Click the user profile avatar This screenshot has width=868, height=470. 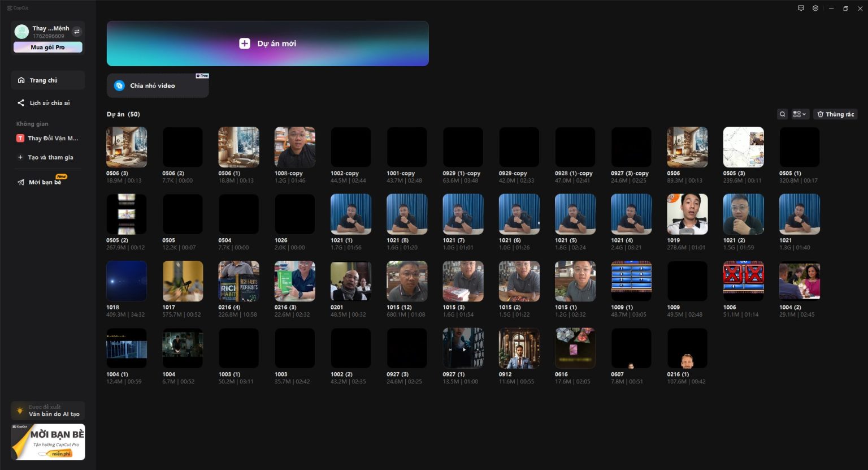(21, 32)
